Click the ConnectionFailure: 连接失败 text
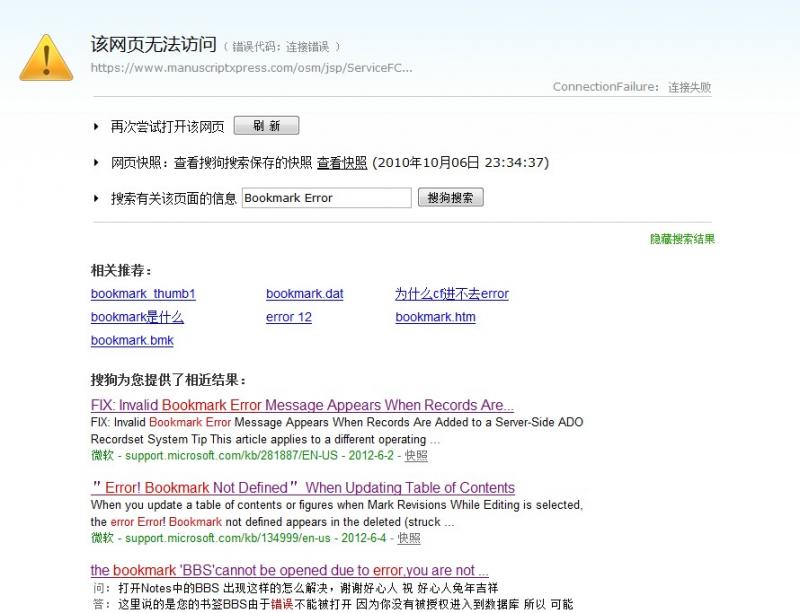The image size is (800, 613). point(632,87)
